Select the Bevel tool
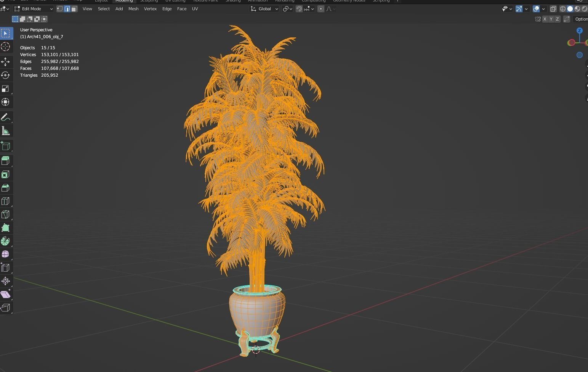This screenshot has height=372, width=588. pos(6,188)
